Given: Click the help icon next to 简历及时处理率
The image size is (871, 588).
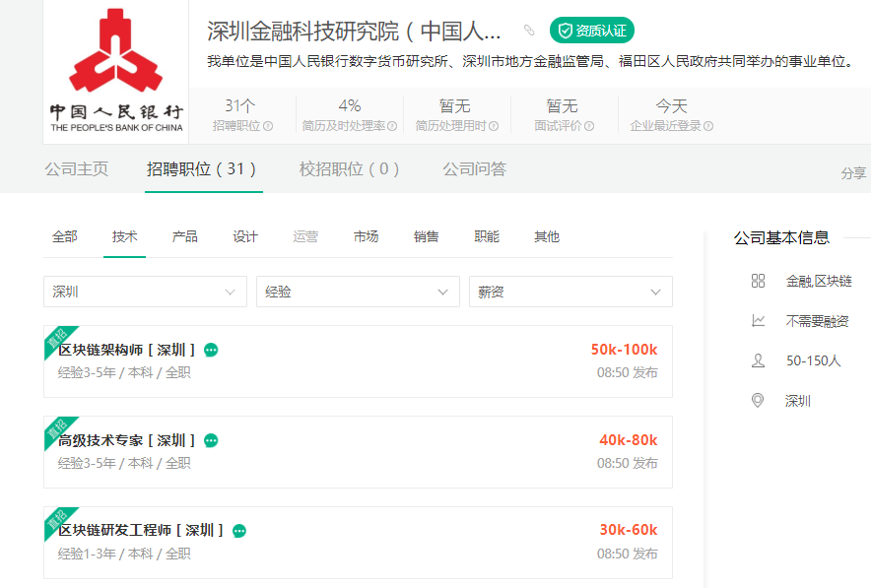Looking at the screenshot, I should coord(392,126).
